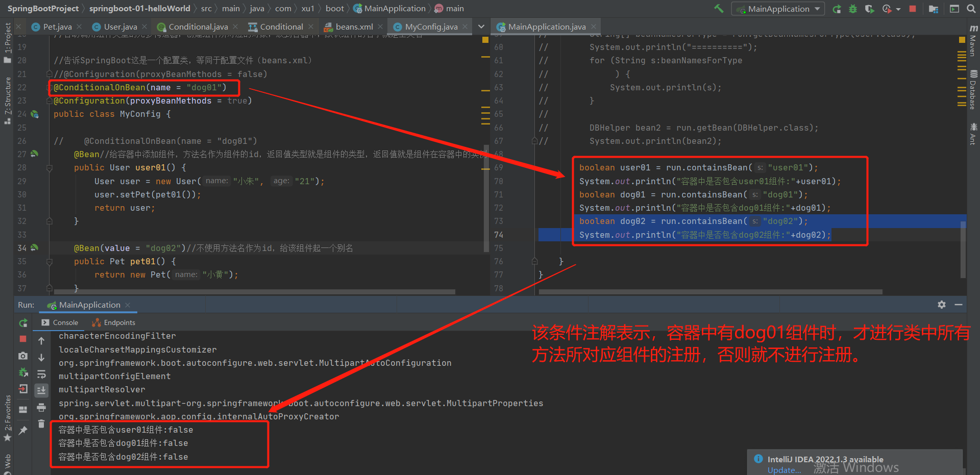Close the MainApplication.java tab

point(594,27)
